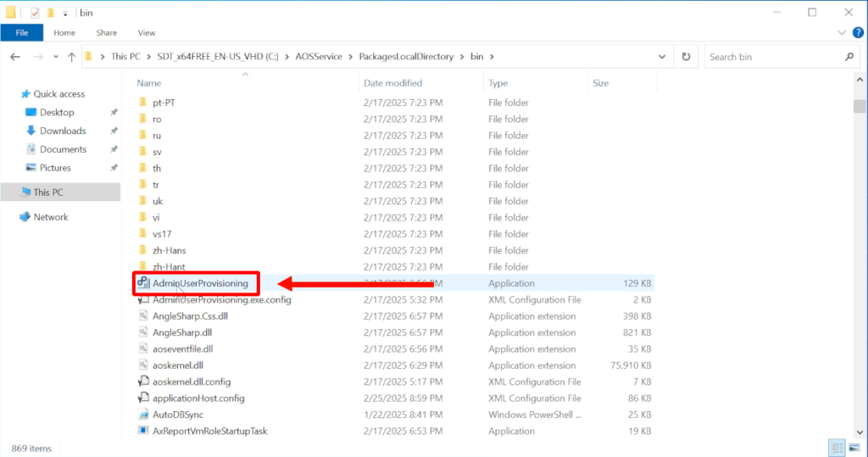This screenshot has width=868, height=457.
Task: Switch to large icons view
Action: (854, 448)
